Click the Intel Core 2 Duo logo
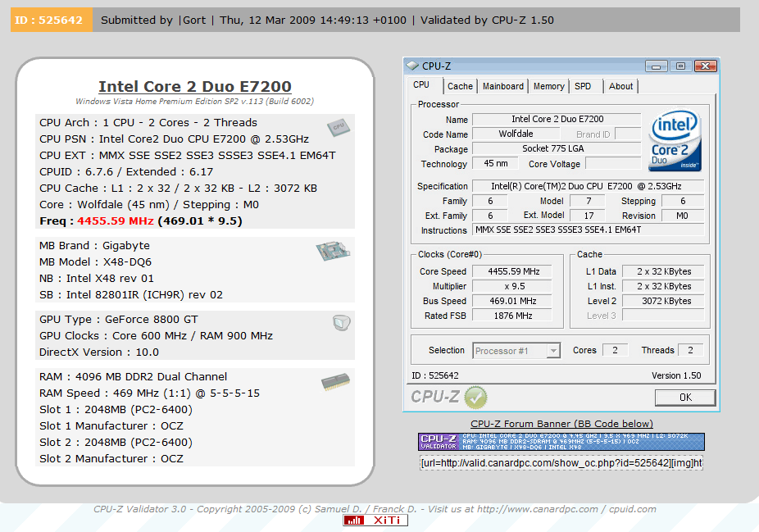Image resolution: width=759 pixels, height=532 pixels. 675,141
